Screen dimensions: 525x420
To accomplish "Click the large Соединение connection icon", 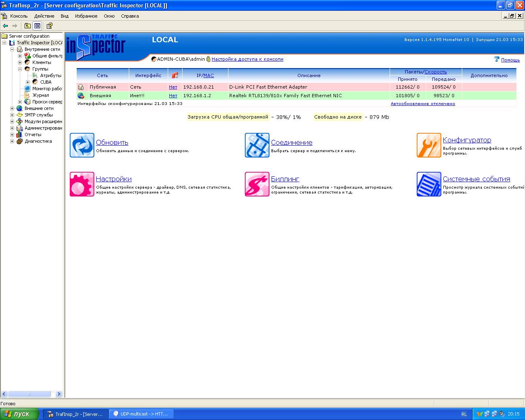I will (x=257, y=145).
